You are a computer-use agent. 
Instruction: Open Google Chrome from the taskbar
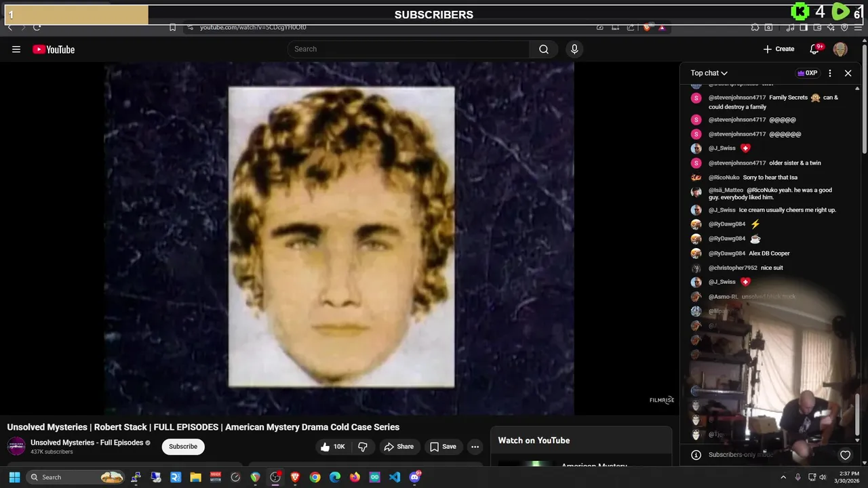pos(315,477)
